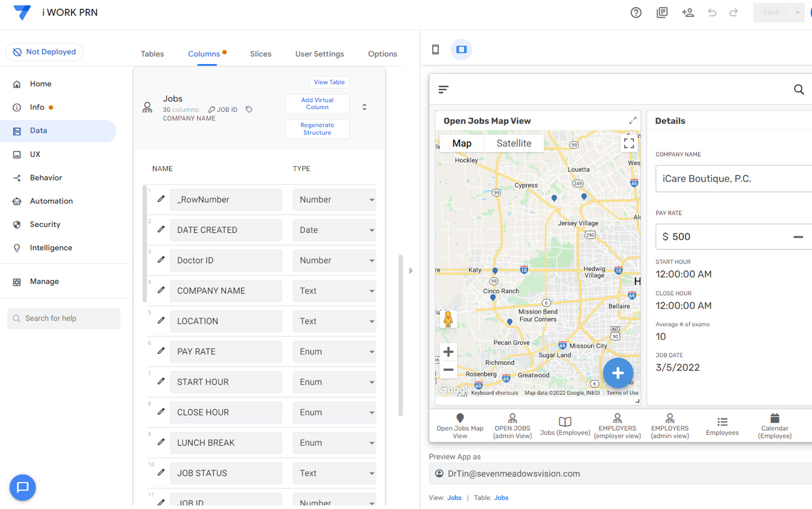
Task: Edit the LOCATION column pencil icon
Action: [161, 320]
